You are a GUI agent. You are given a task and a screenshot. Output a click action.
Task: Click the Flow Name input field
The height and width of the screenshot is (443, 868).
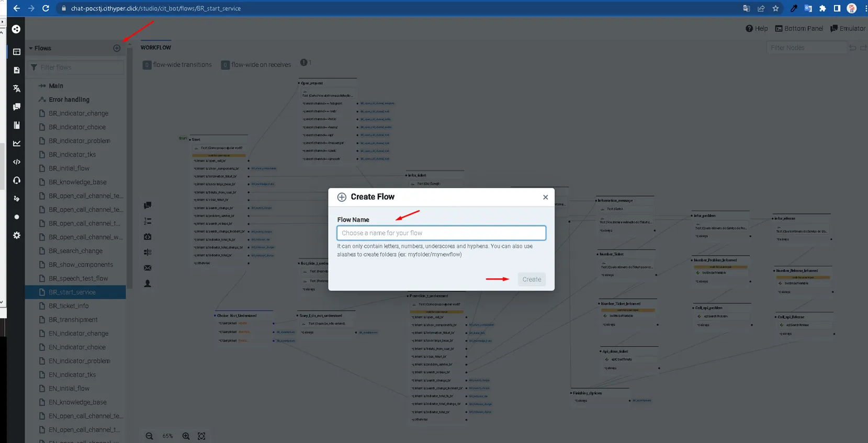pyautogui.click(x=441, y=233)
